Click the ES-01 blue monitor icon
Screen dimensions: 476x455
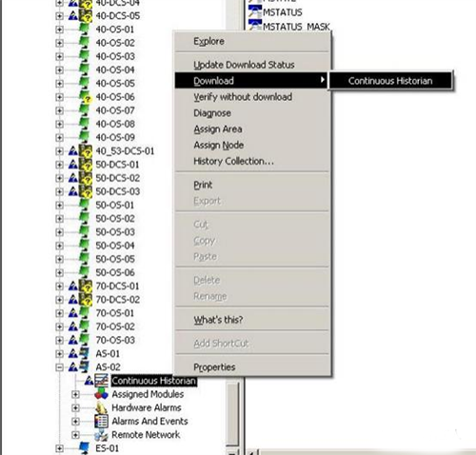tap(85, 447)
